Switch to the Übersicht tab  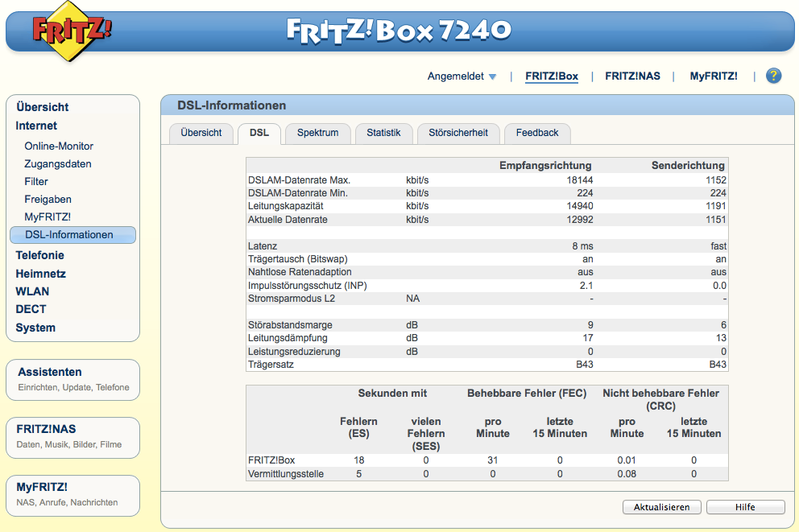pyautogui.click(x=201, y=133)
